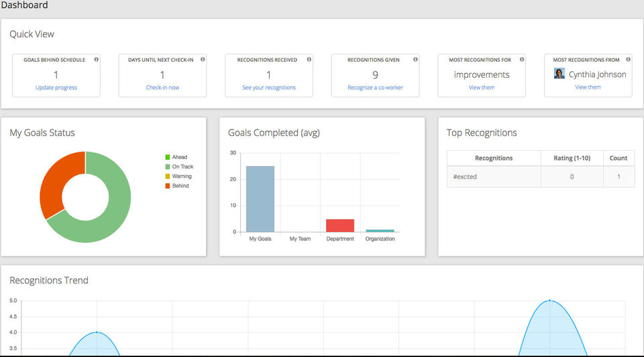This screenshot has width=644, height=357.
Task: Click info icon on Recognitions Given card
Action: [x=415, y=60]
